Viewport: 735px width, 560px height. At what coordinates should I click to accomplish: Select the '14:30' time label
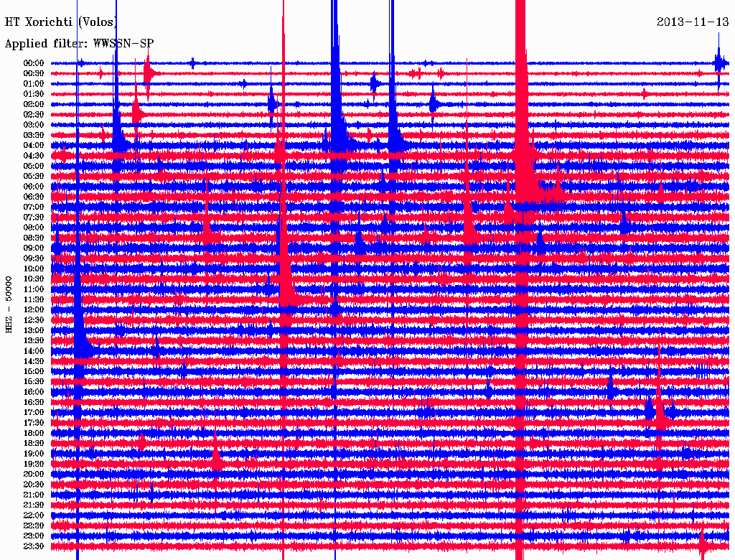[34, 361]
